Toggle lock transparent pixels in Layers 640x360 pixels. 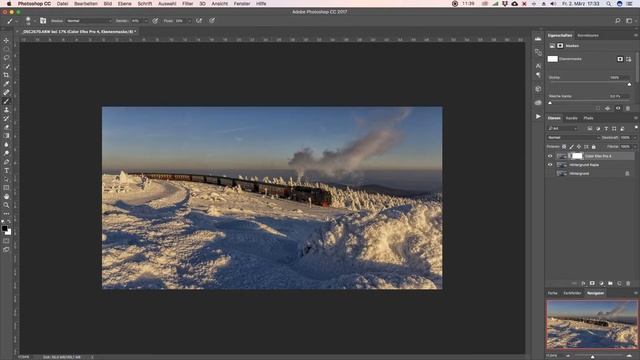[x=564, y=147]
